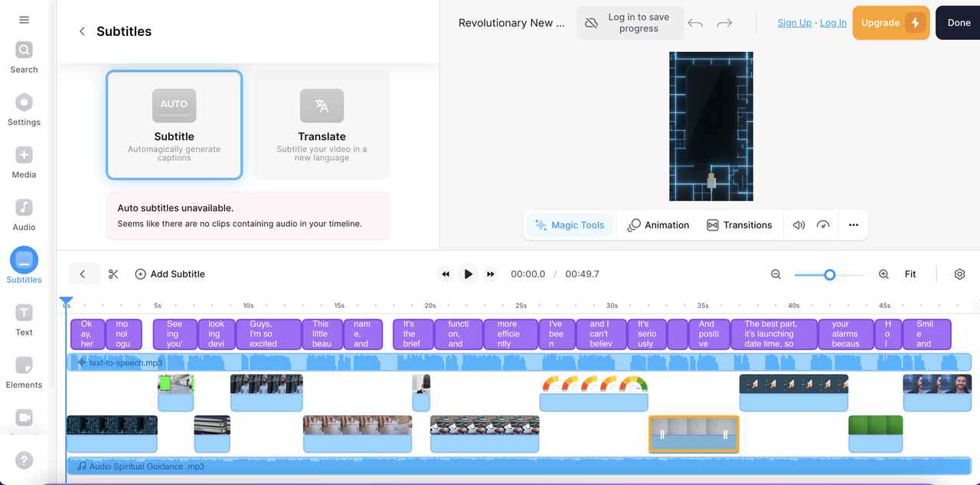Collapse timeline with the back chevron
The image size is (980, 485).
click(x=83, y=274)
